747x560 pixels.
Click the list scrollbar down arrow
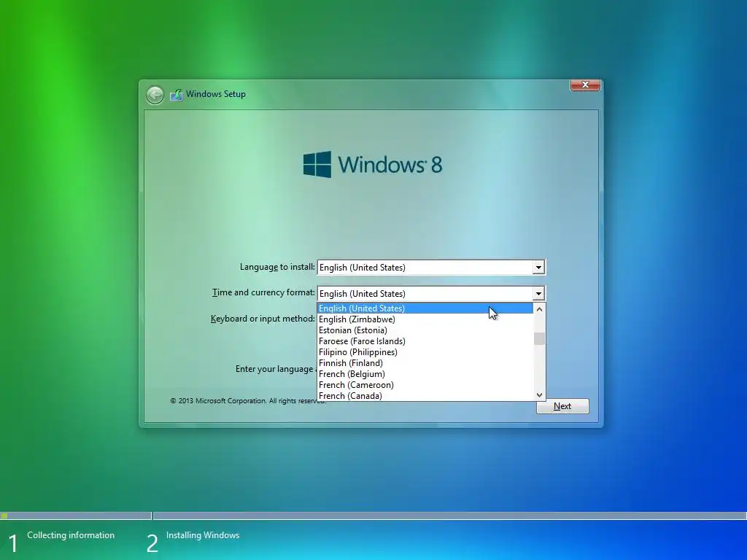click(x=539, y=394)
